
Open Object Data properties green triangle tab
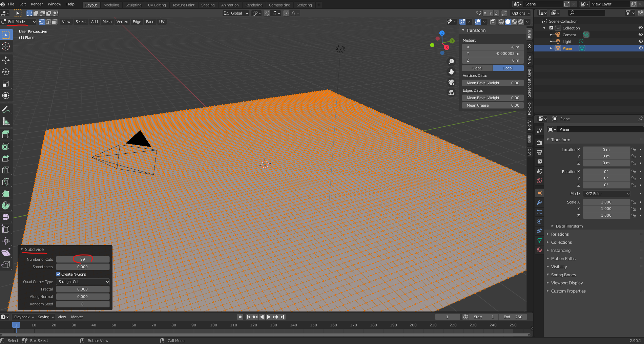coord(539,240)
